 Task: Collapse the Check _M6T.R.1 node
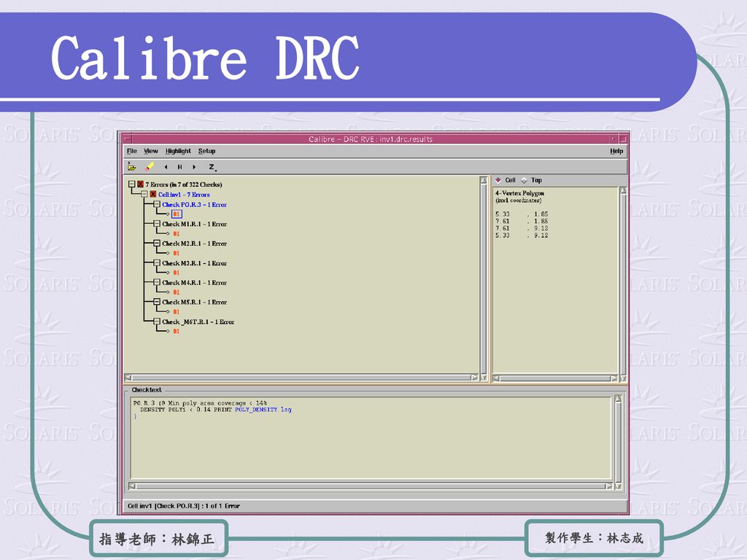pos(157,322)
